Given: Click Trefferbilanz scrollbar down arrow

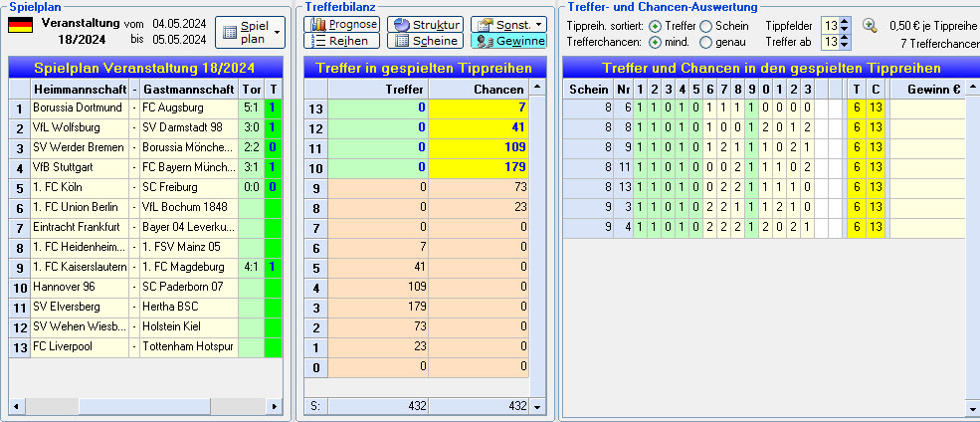Looking at the screenshot, I should click(537, 406).
